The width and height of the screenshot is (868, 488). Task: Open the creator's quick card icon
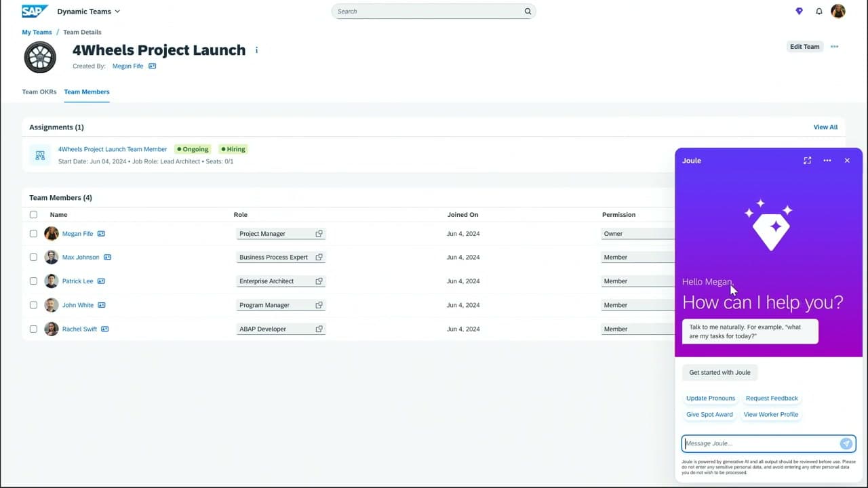153,66
